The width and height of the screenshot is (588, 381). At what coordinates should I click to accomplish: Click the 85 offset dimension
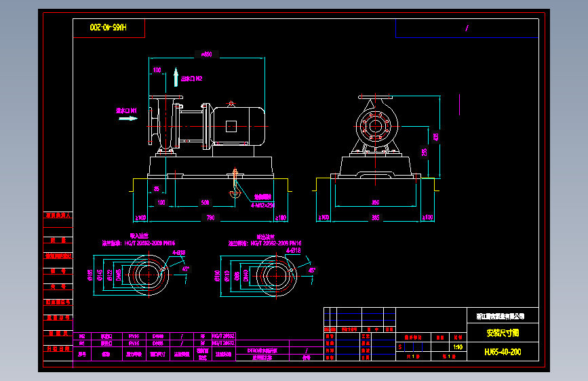[157, 188]
